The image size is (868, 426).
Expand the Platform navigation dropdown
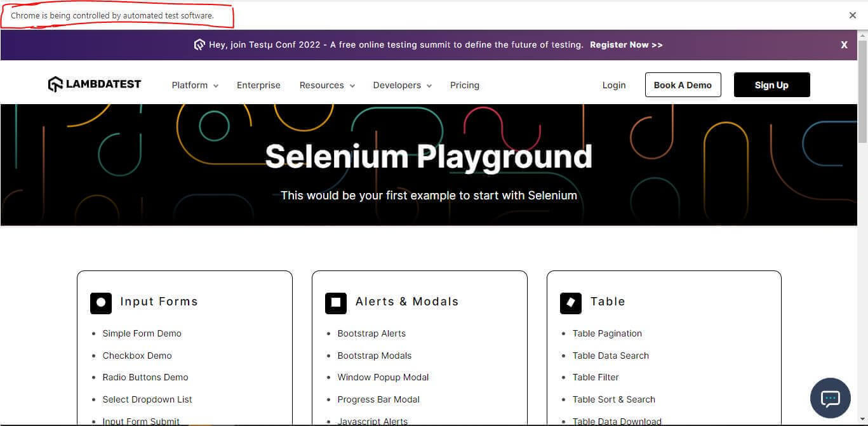194,84
